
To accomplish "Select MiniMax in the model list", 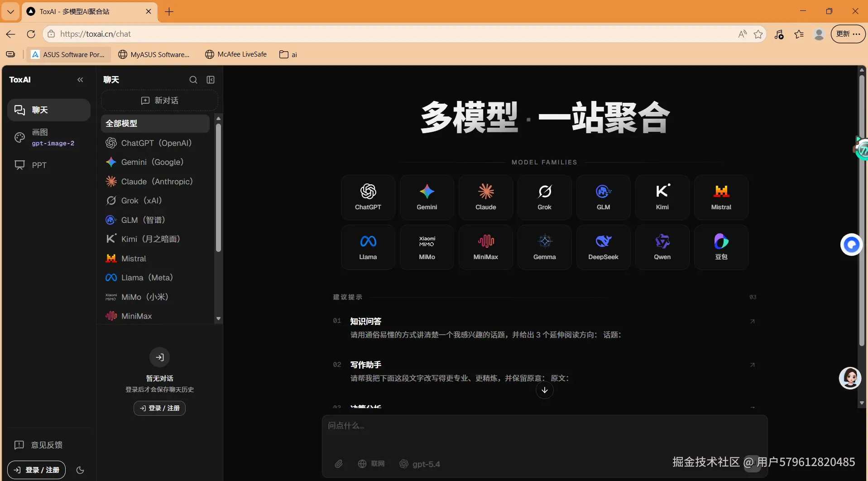I will (155, 316).
